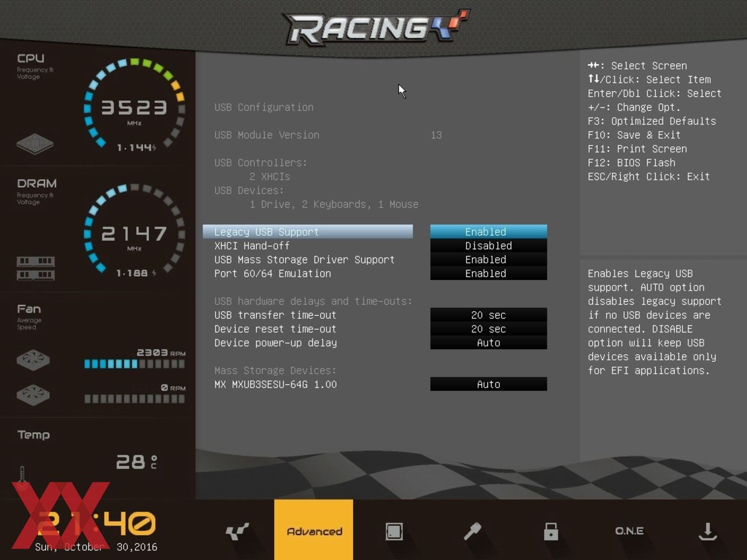Open the Chipset tab icon
This screenshot has height=560, width=747.
point(394,531)
